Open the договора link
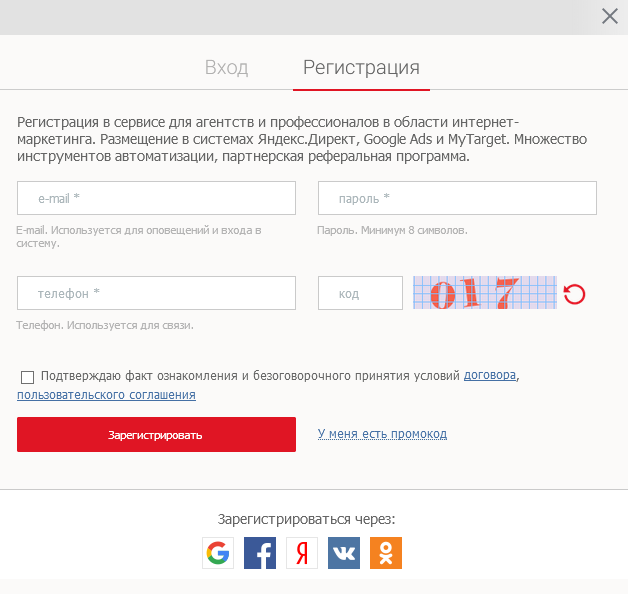The image size is (628, 594). tap(489, 375)
